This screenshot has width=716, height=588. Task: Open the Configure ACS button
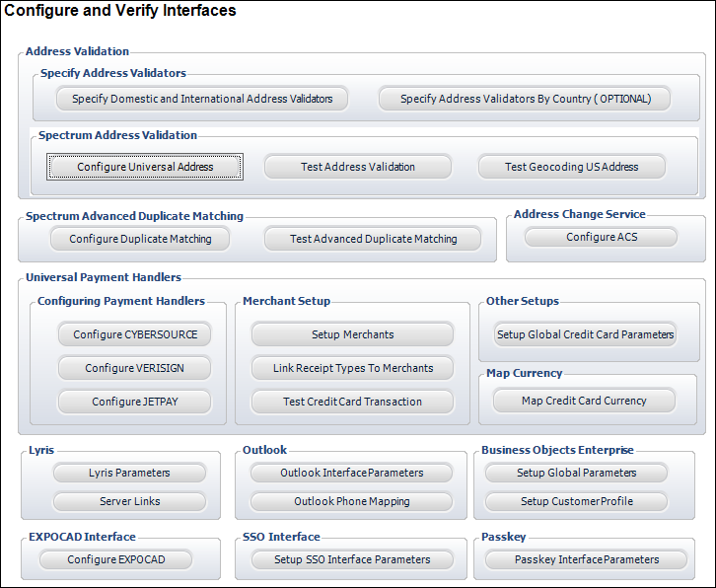(601, 237)
